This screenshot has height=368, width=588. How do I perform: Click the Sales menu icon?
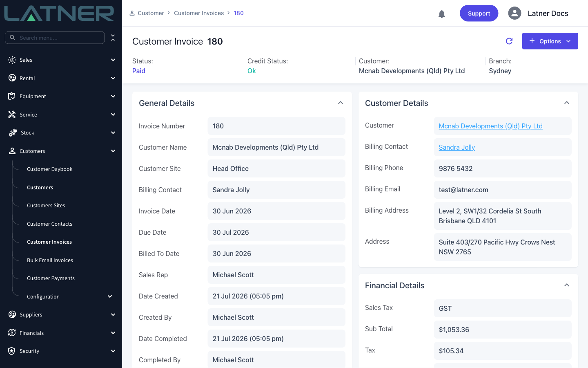click(x=12, y=60)
